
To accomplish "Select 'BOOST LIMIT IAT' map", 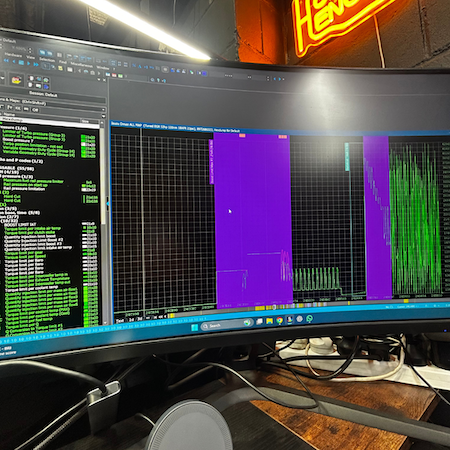I will tap(20, 225).
